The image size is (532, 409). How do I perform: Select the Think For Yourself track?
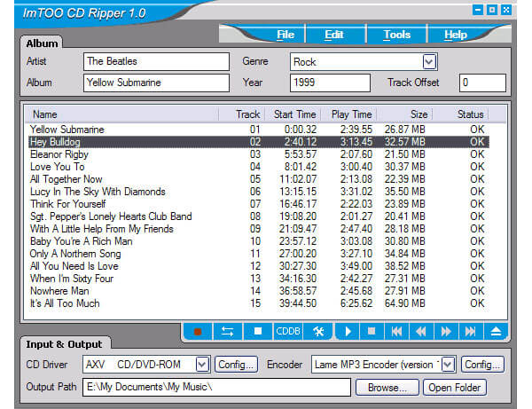pos(259,204)
